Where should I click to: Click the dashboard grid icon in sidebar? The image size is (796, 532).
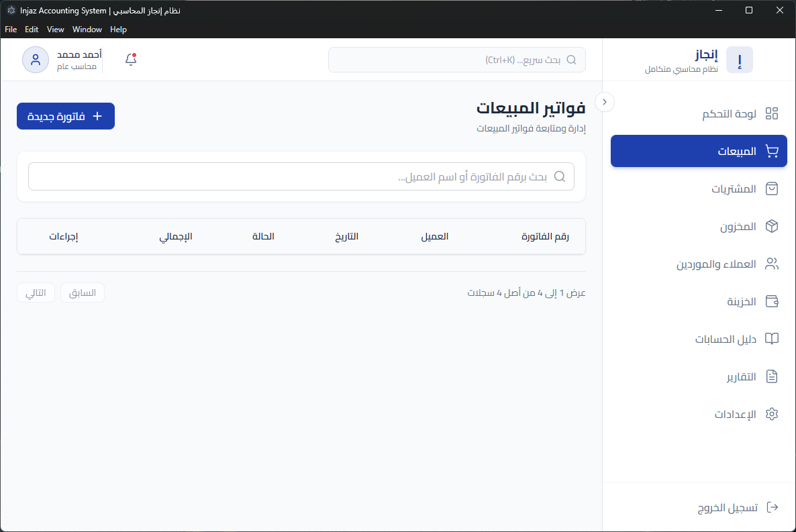[772, 113]
